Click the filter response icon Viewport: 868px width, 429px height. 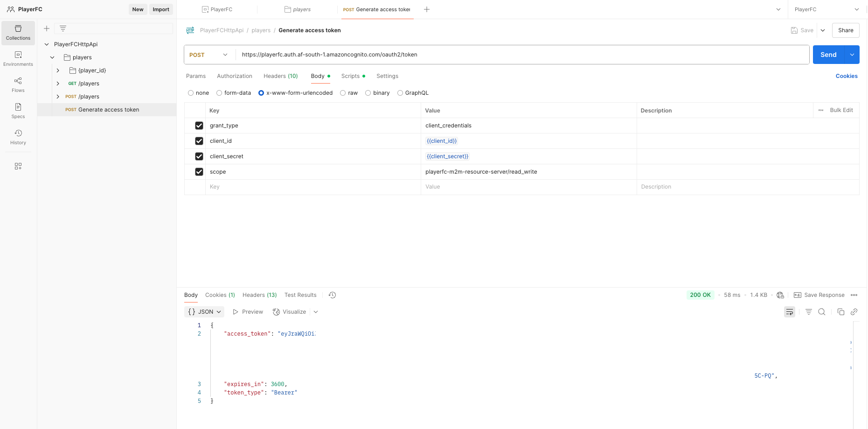click(x=809, y=312)
